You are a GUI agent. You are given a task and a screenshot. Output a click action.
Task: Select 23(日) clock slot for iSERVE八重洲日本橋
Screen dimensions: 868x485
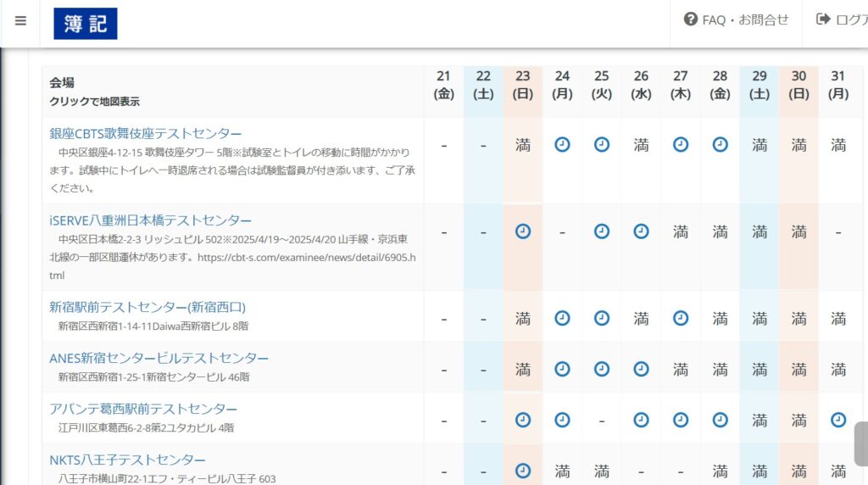point(522,231)
